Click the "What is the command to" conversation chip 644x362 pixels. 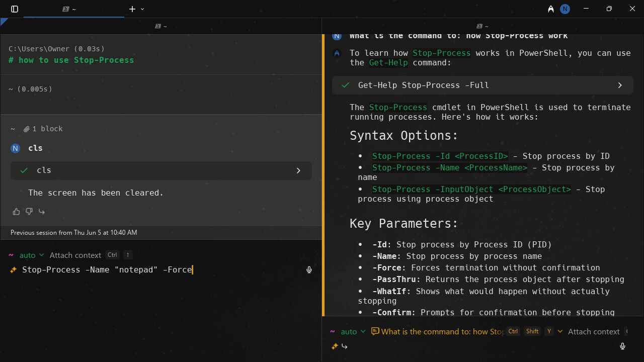[x=438, y=331]
